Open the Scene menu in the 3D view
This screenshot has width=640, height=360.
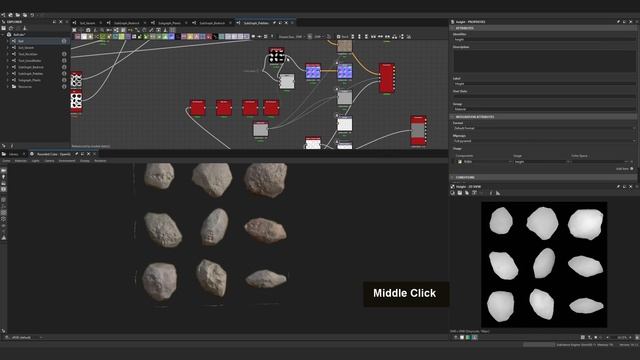click(7, 161)
